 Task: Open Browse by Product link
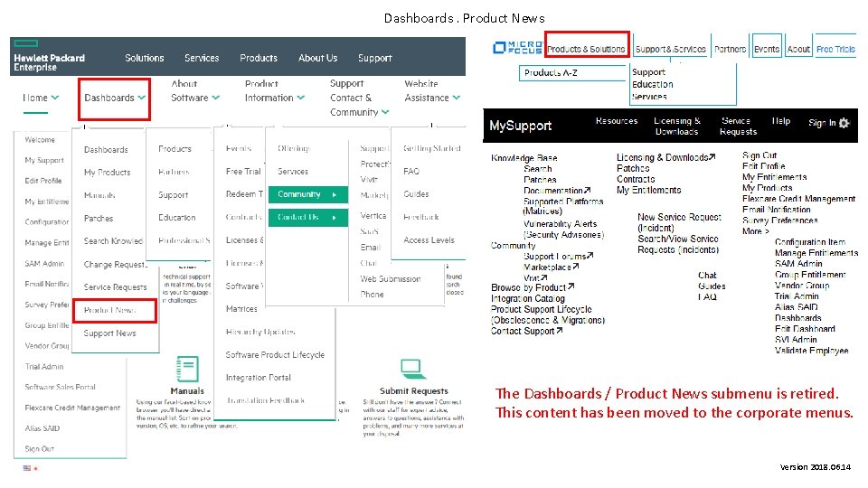pyautogui.click(x=533, y=287)
